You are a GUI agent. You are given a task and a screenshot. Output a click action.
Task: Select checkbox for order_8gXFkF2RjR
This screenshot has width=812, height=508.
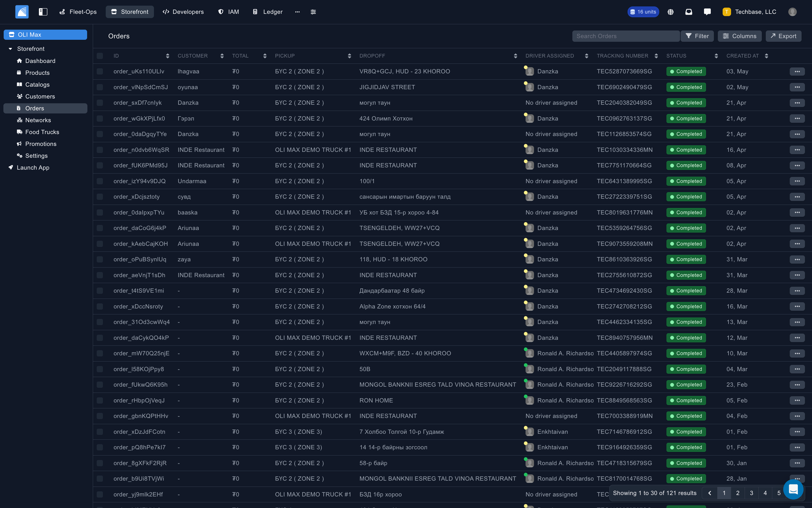tap(100, 463)
